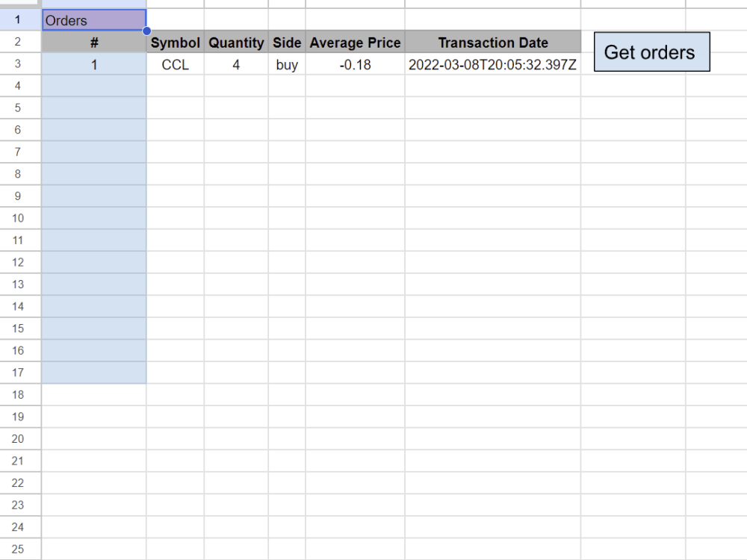Select the Quantity header cell
Image resolution: width=747 pixels, height=560 pixels.
[236, 43]
